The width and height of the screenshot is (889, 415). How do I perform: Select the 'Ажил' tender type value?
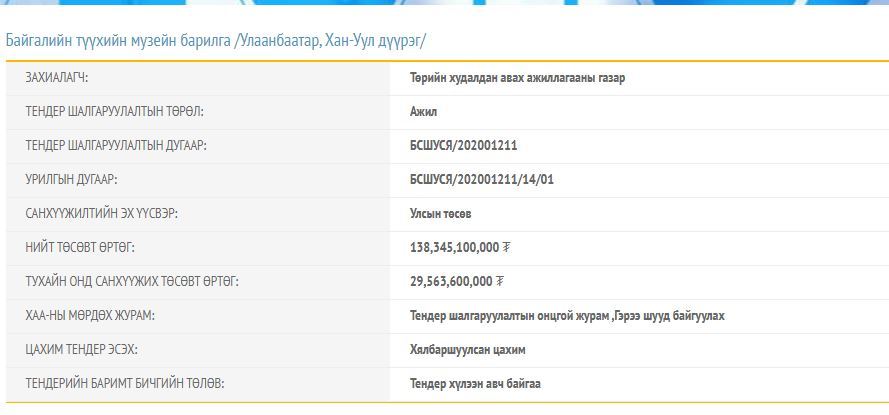[x=423, y=112]
